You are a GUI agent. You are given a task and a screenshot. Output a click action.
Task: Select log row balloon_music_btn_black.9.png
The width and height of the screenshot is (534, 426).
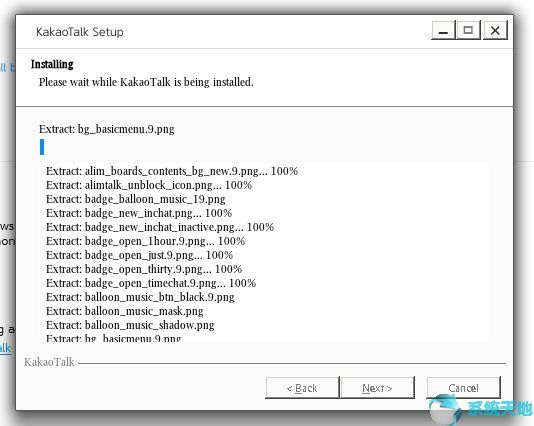(x=140, y=297)
